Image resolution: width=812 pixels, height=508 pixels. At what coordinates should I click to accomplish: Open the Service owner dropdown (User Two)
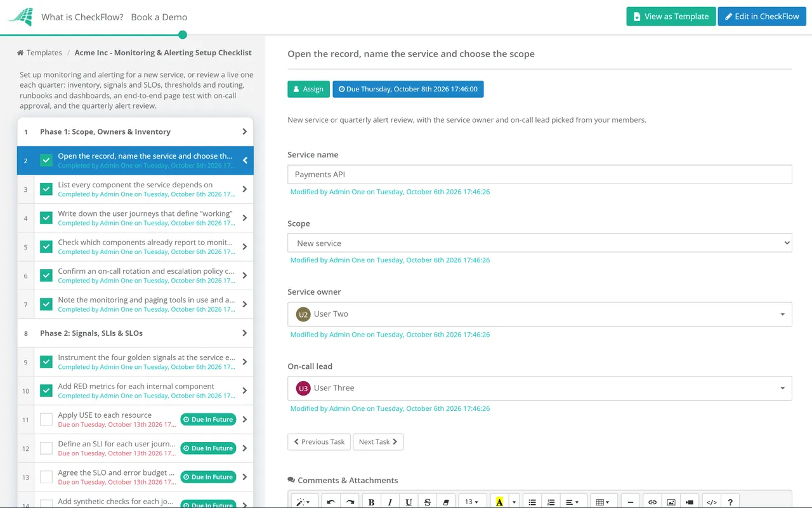pyautogui.click(x=540, y=314)
